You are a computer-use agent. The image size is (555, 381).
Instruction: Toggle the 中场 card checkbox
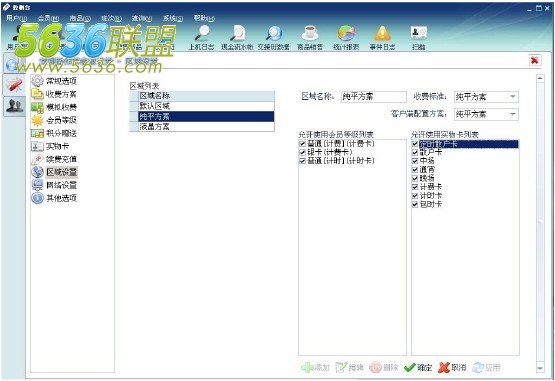pos(415,161)
